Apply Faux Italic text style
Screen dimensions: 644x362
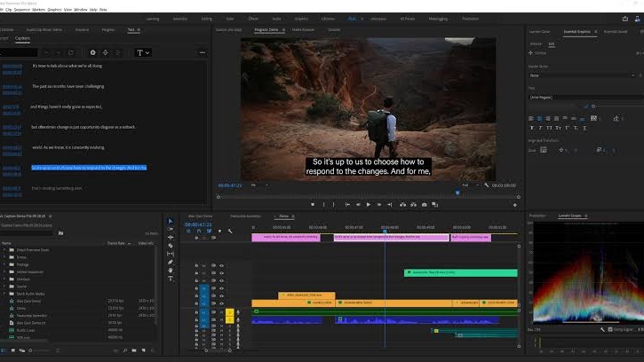pos(540,128)
